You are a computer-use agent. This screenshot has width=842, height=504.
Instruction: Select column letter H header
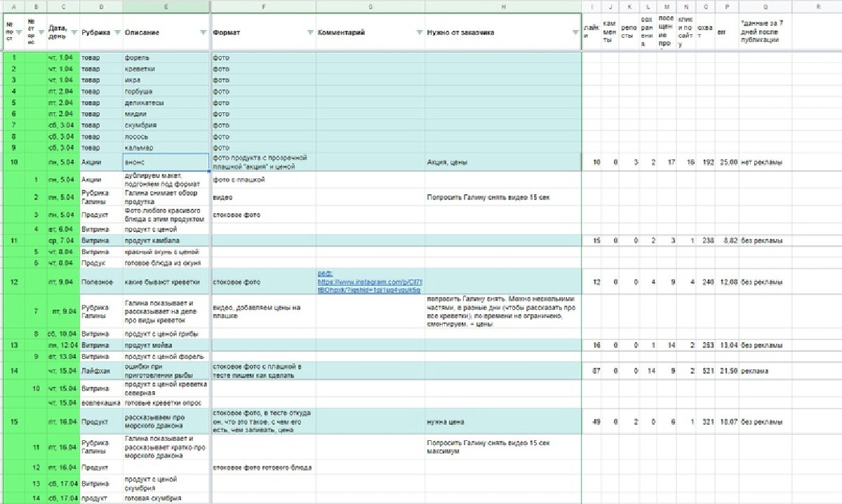click(x=503, y=6)
